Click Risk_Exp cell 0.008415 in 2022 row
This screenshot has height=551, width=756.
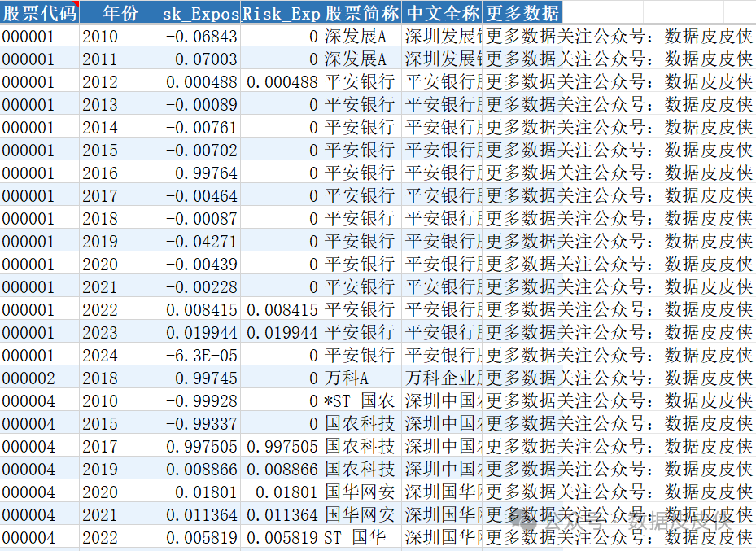tap(281, 309)
